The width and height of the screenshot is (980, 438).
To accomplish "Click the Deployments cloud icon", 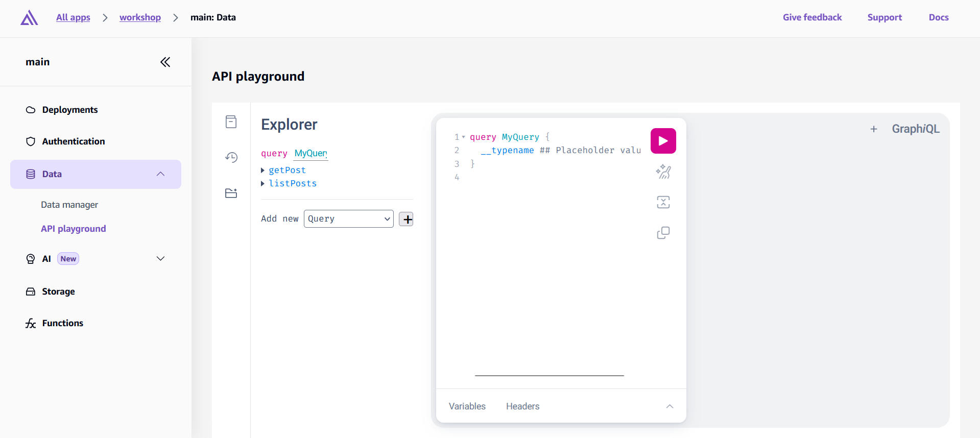I will pyautogui.click(x=31, y=110).
